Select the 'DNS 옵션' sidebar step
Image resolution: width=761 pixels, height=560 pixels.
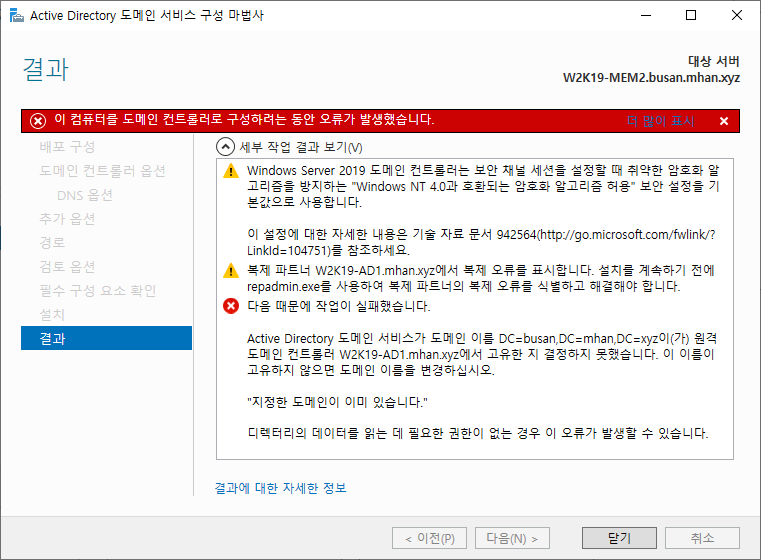(x=85, y=195)
